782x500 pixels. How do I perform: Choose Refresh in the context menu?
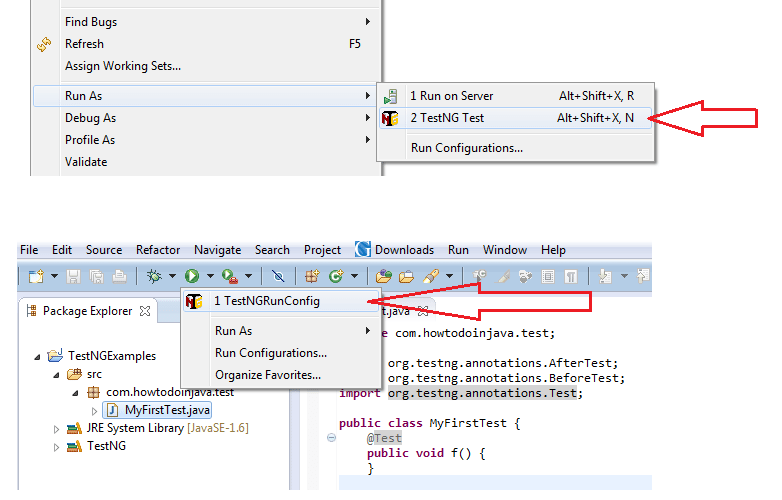tap(205, 44)
